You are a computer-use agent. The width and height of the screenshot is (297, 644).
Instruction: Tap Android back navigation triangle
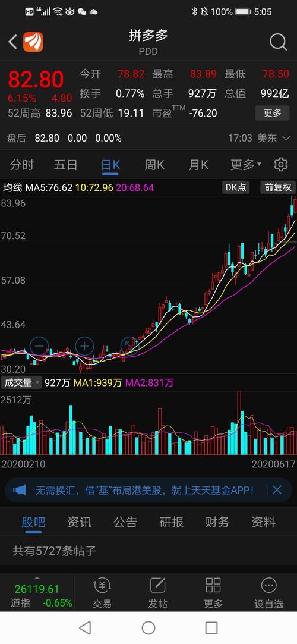coord(85,627)
